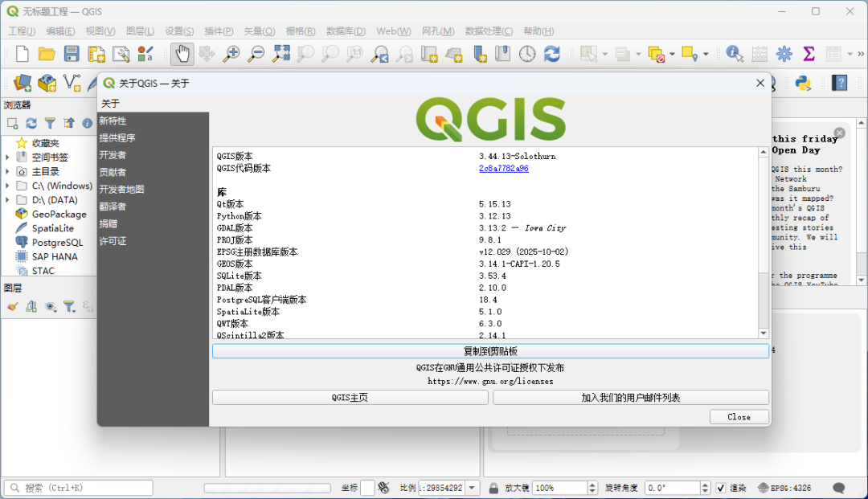This screenshot has width=868, height=499.
Task: Click the New Shapefile Layer icon
Action: click(x=72, y=83)
